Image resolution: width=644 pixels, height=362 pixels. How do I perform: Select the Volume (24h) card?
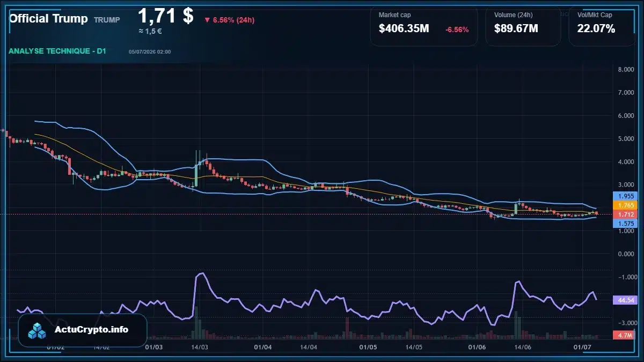click(523, 26)
